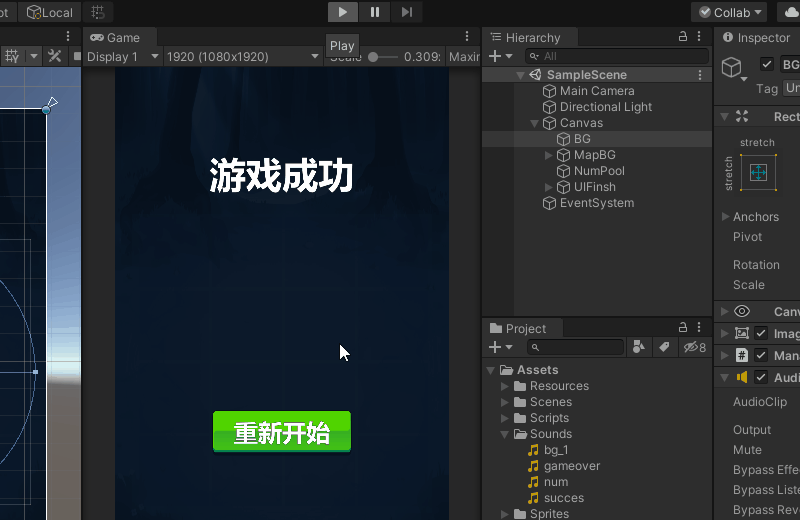This screenshot has height=520, width=800.
Task: Click the Search by Label tag icon
Action: point(664,347)
